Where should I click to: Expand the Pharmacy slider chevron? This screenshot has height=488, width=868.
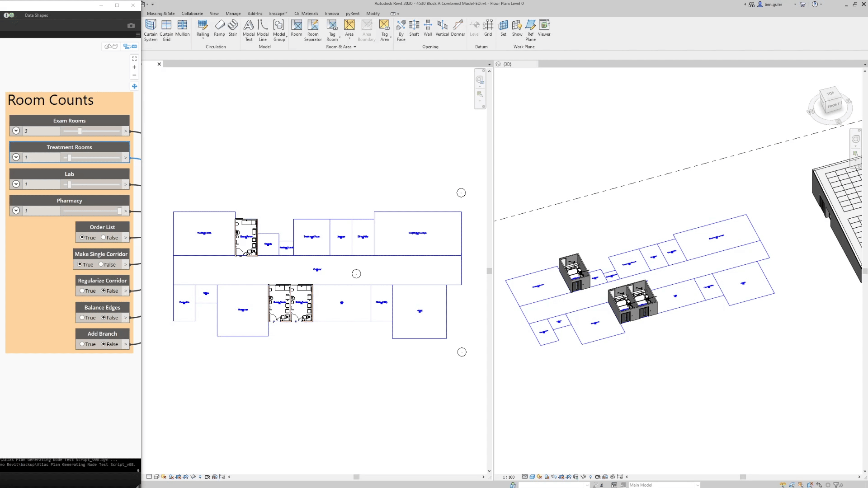[16, 211]
